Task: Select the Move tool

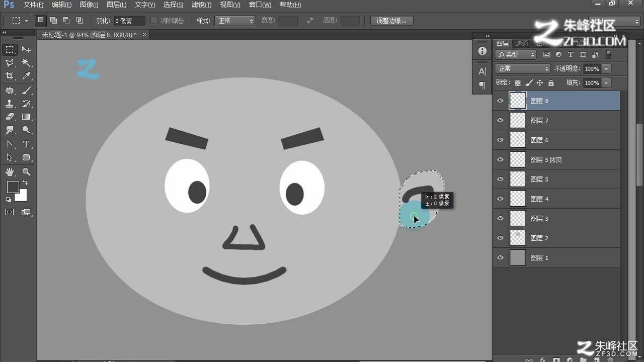Action: [26, 50]
